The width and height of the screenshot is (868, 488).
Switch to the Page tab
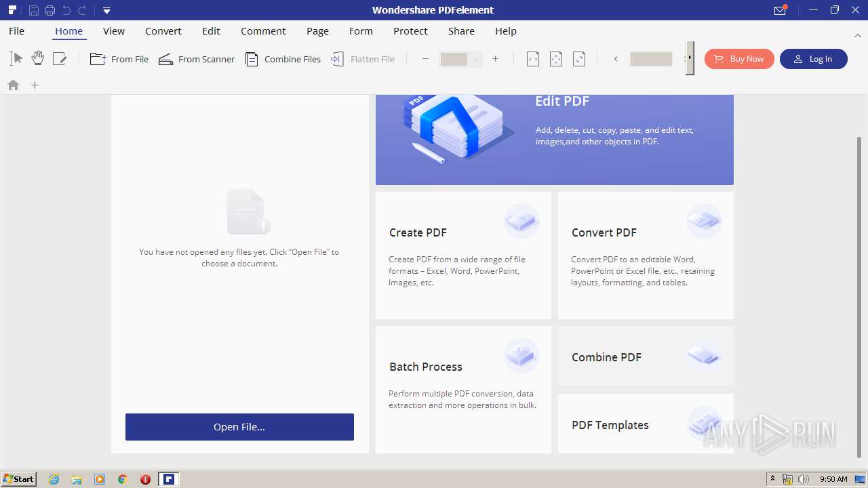pos(317,31)
